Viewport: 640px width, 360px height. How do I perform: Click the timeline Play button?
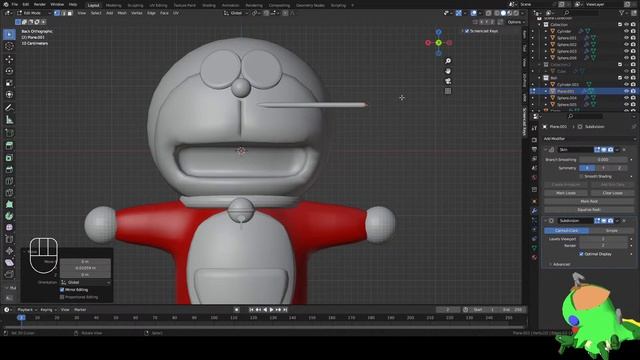pos(271,310)
